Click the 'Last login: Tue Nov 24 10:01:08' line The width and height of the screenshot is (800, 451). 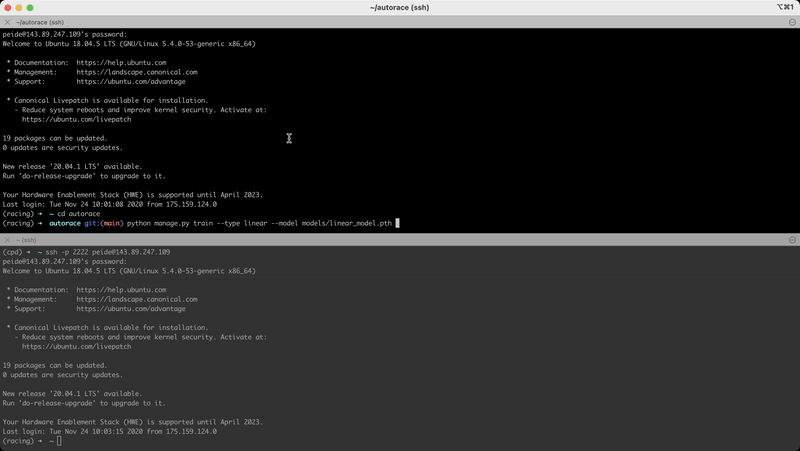[110, 204]
